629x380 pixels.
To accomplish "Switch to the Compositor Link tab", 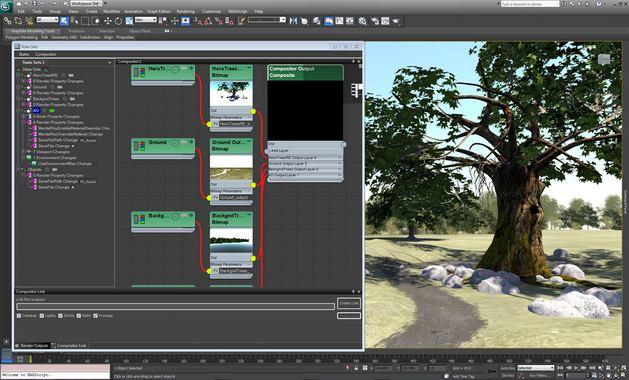I will pyautogui.click(x=69, y=345).
